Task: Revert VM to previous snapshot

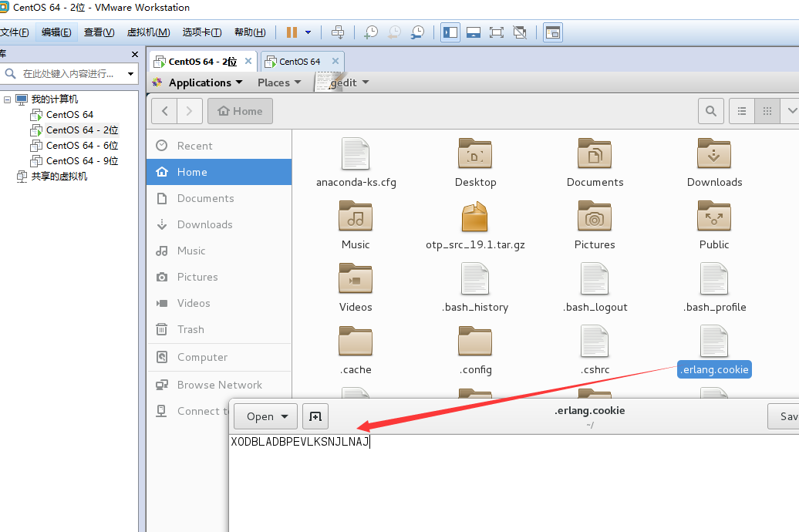Action: [x=394, y=32]
